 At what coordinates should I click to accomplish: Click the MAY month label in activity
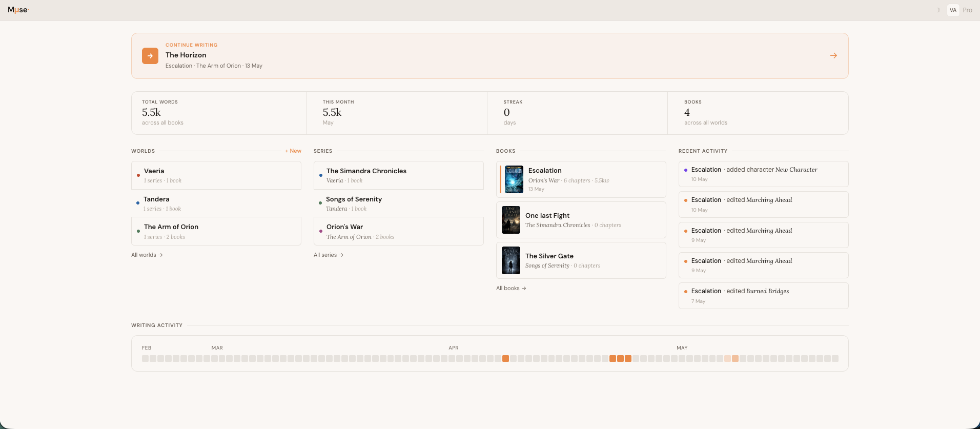click(x=682, y=348)
